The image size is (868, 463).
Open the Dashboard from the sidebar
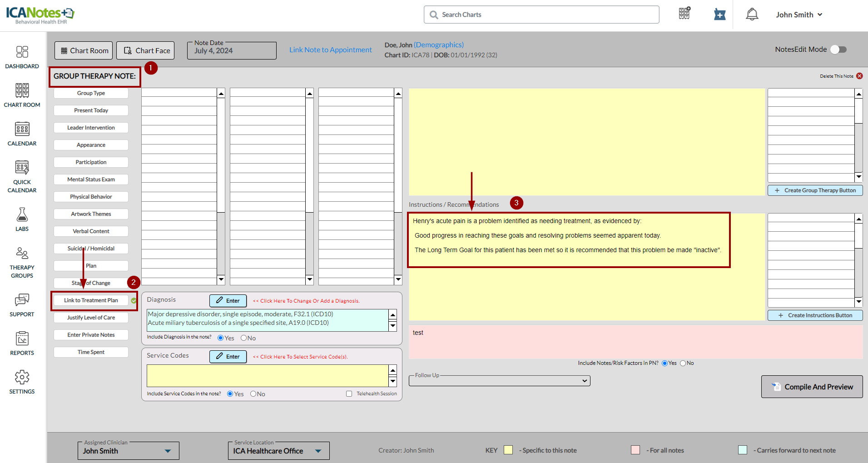22,57
